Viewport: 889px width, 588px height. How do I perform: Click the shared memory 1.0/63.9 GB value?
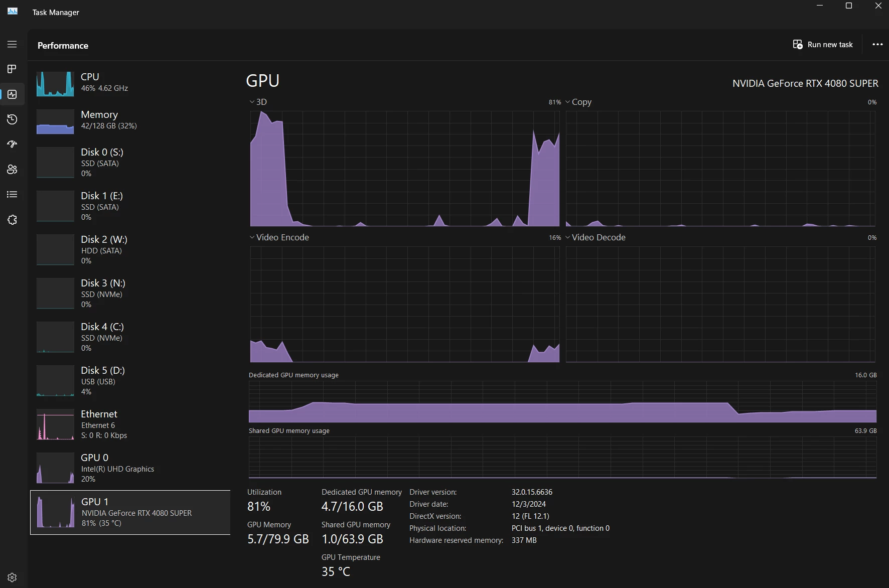[352, 539]
